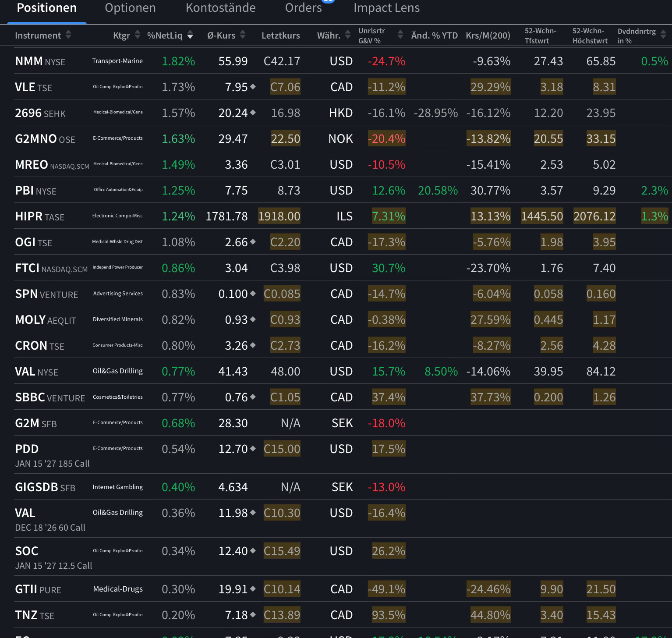Click diamond marker beside 2696 average price
The height and width of the screenshot is (638, 672).
pyautogui.click(x=253, y=113)
